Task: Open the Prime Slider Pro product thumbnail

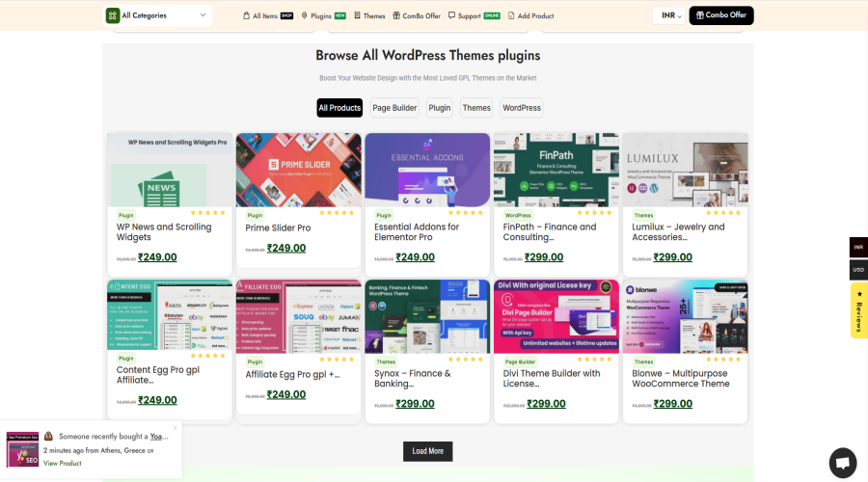Action: coord(298,170)
